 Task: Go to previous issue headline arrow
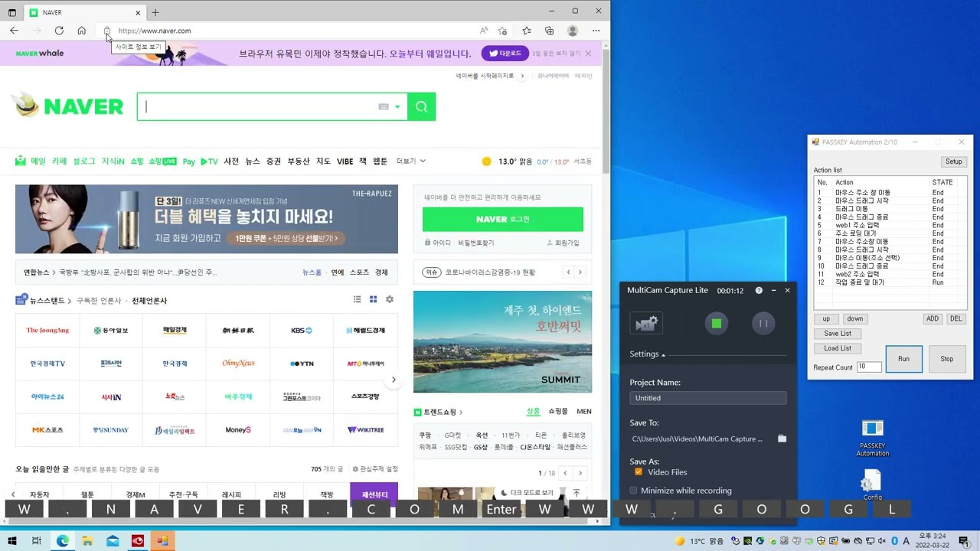pyautogui.click(x=568, y=272)
